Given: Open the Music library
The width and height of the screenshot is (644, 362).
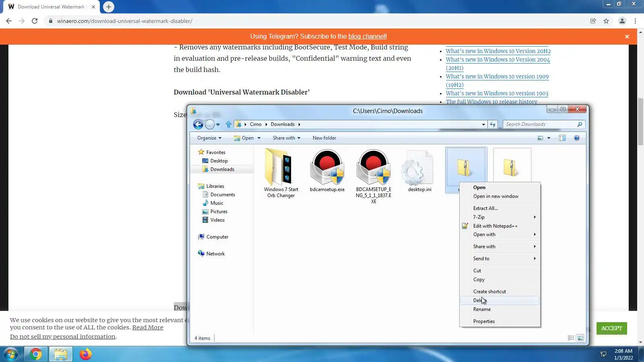Looking at the screenshot, I should click(x=217, y=203).
